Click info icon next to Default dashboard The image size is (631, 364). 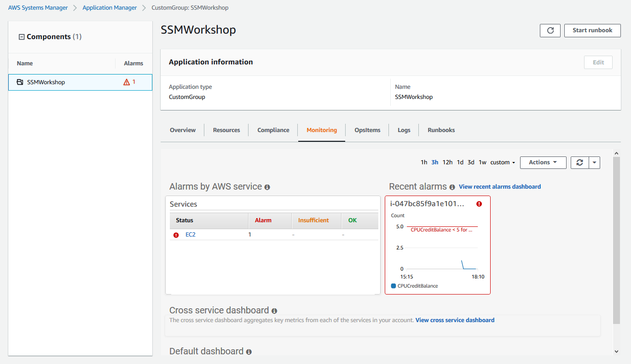coord(249,352)
